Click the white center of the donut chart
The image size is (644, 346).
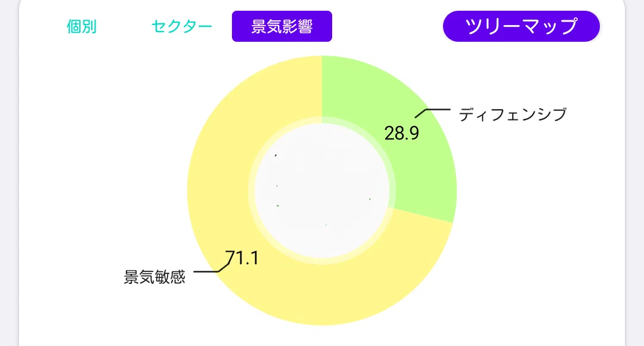point(322,191)
